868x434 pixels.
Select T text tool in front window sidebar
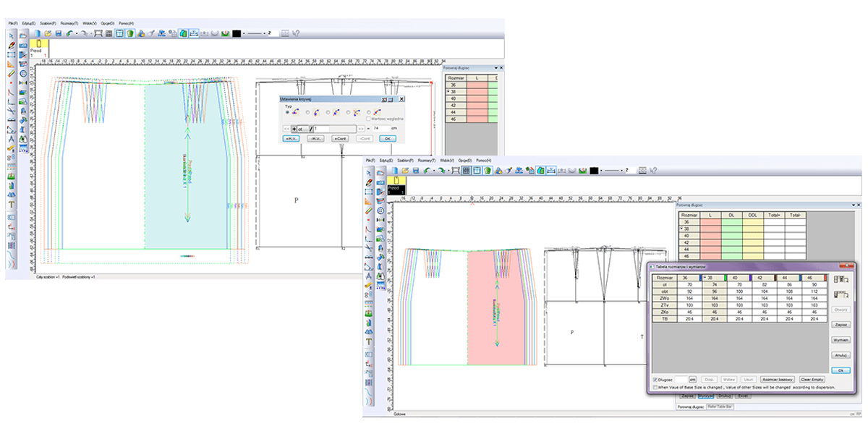tap(368, 341)
